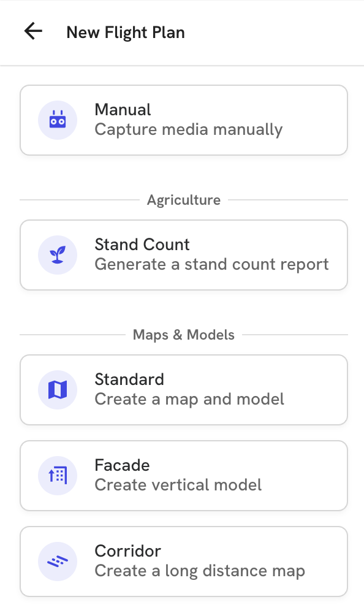Click the Facade building icon
The width and height of the screenshot is (364, 613).
tap(58, 476)
